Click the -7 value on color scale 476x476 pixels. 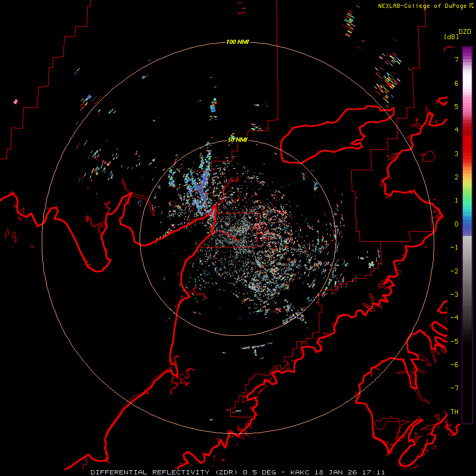point(454,388)
